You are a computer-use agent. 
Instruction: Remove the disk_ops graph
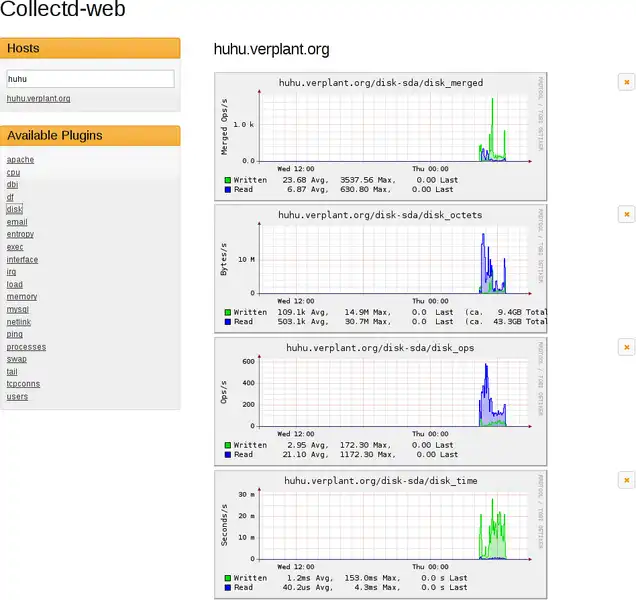point(626,347)
